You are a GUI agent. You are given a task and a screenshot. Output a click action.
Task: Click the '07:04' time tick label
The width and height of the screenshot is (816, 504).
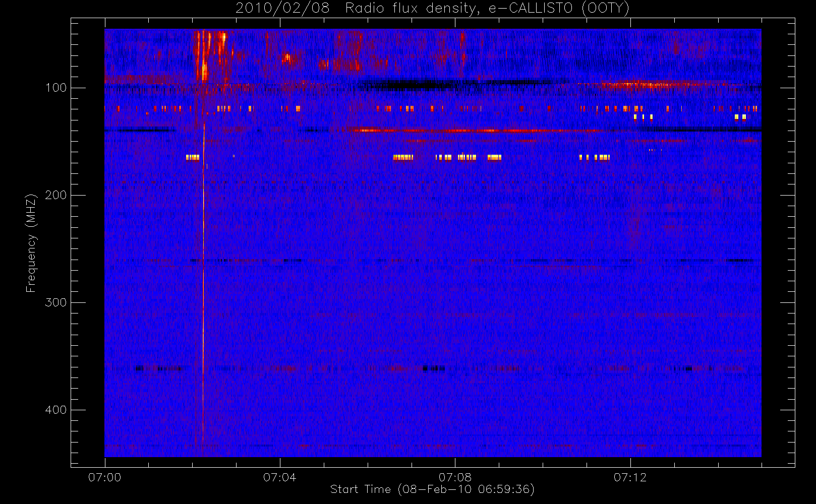coord(280,477)
